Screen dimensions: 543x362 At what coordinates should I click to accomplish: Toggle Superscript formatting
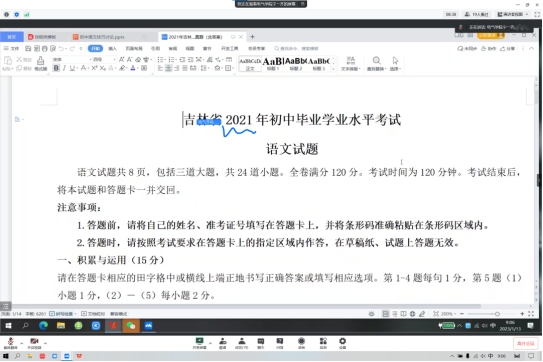coord(94,68)
